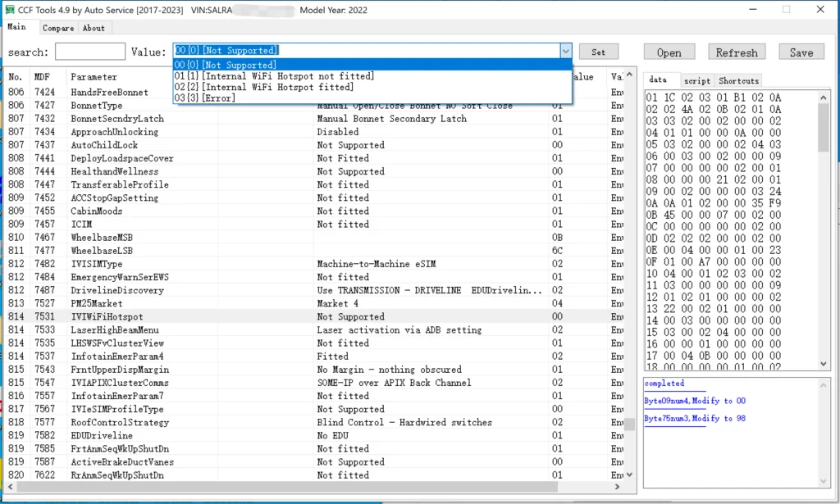Click the Open button

tap(669, 52)
